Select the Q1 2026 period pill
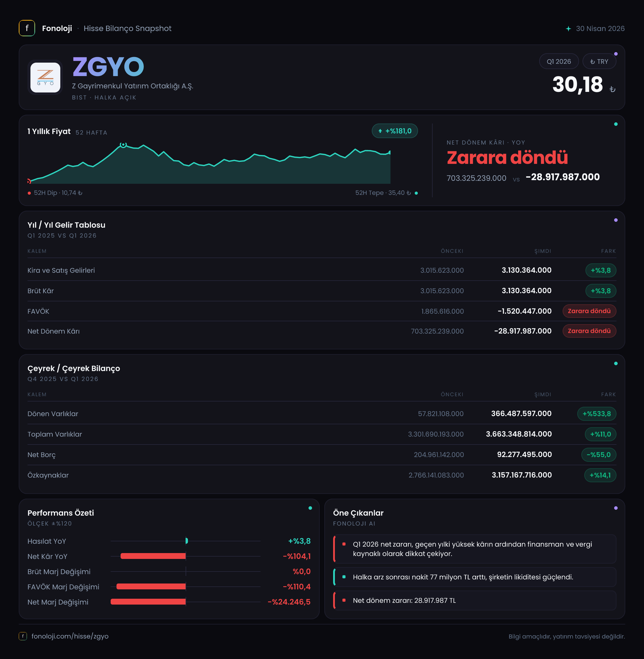The height and width of the screenshot is (659, 644). click(x=559, y=61)
